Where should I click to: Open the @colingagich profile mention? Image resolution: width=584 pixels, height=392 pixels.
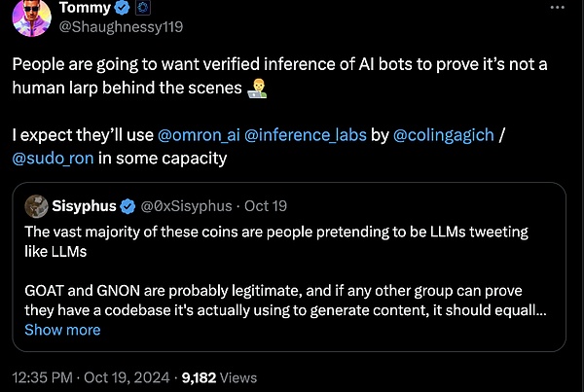click(445, 132)
